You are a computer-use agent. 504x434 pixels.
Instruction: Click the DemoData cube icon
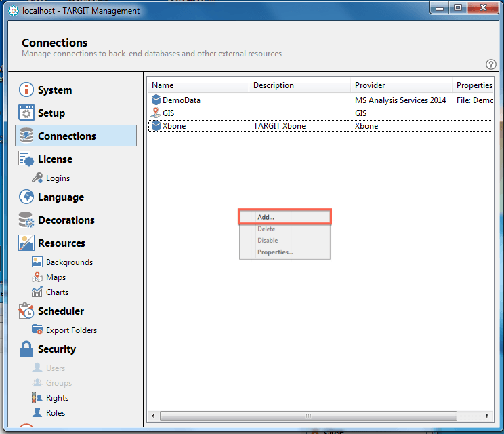(x=156, y=100)
